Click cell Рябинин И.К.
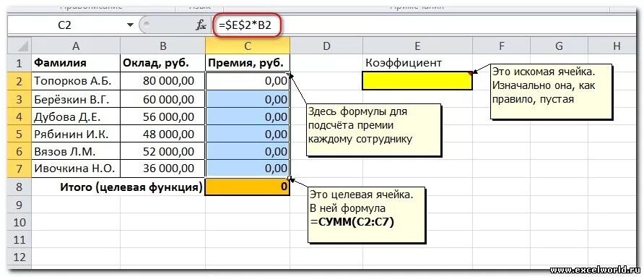The height and width of the screenshot is (277, 644). pos(76,134)
